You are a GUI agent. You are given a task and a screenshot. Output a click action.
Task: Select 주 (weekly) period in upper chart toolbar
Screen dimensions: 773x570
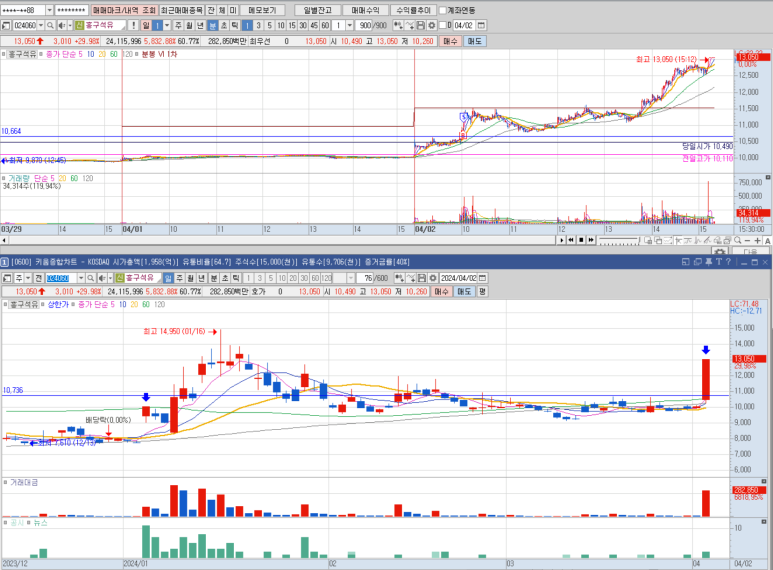tap(178, 25)
